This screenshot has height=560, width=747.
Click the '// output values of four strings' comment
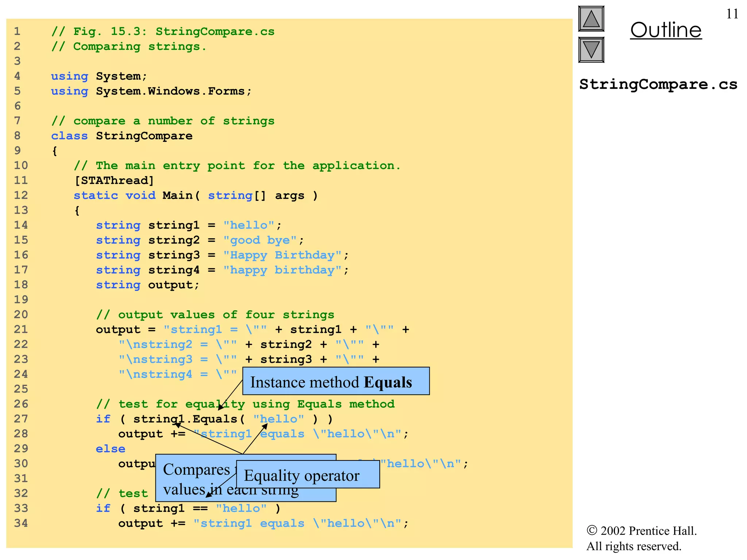[215, 315]
